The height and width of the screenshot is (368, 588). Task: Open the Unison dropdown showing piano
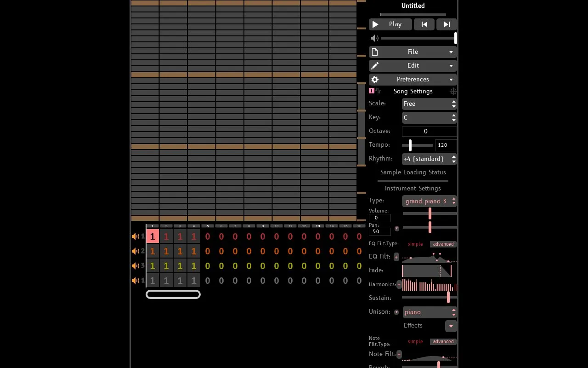pyautogui.click(x=430, y=312)
